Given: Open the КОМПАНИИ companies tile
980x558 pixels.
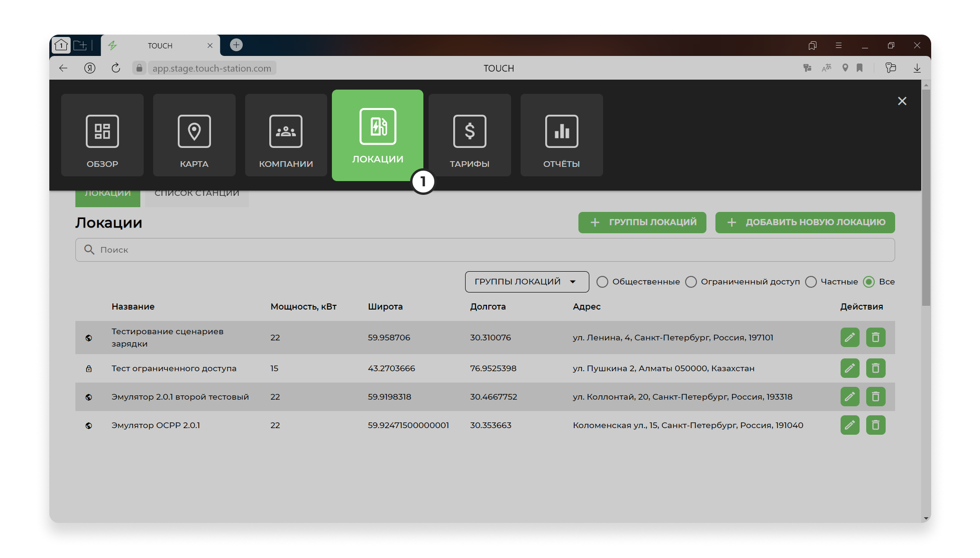Looking at the screenshot, I should (286, 135).
